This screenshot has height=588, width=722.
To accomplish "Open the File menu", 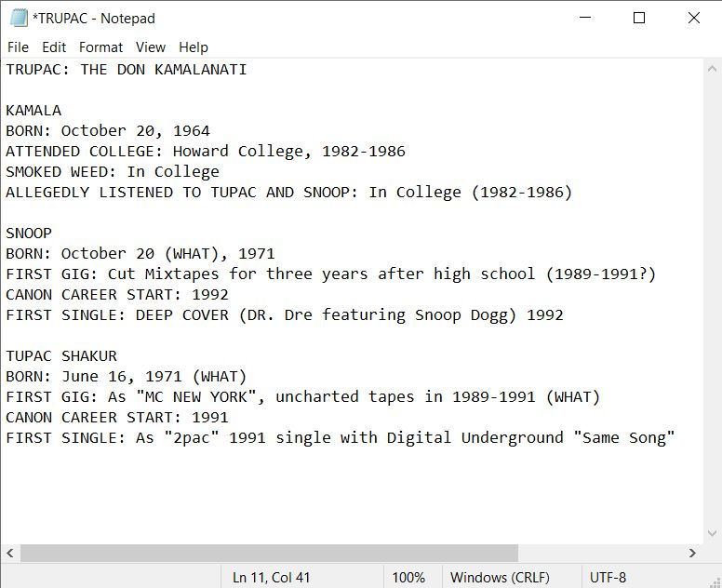I will coord(18,47).
